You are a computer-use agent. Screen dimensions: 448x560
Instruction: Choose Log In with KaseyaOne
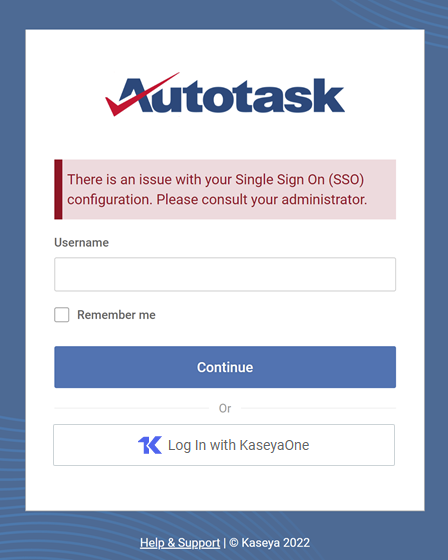tap(224, 445)
